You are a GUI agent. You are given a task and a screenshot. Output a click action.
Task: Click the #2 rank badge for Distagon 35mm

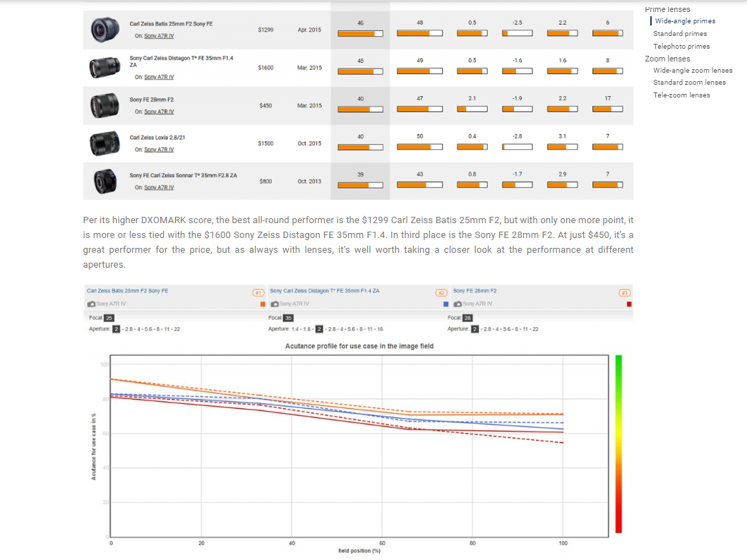tap(441, 292)
